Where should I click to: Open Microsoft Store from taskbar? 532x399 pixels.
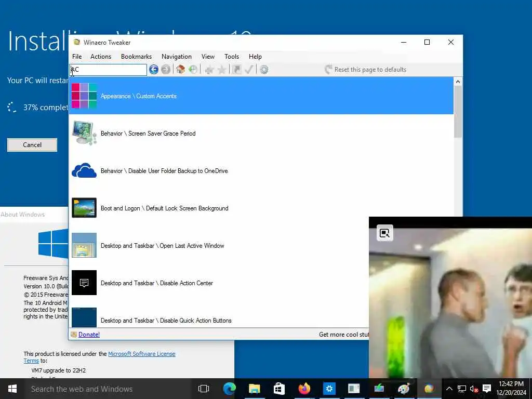click(279, 389)
